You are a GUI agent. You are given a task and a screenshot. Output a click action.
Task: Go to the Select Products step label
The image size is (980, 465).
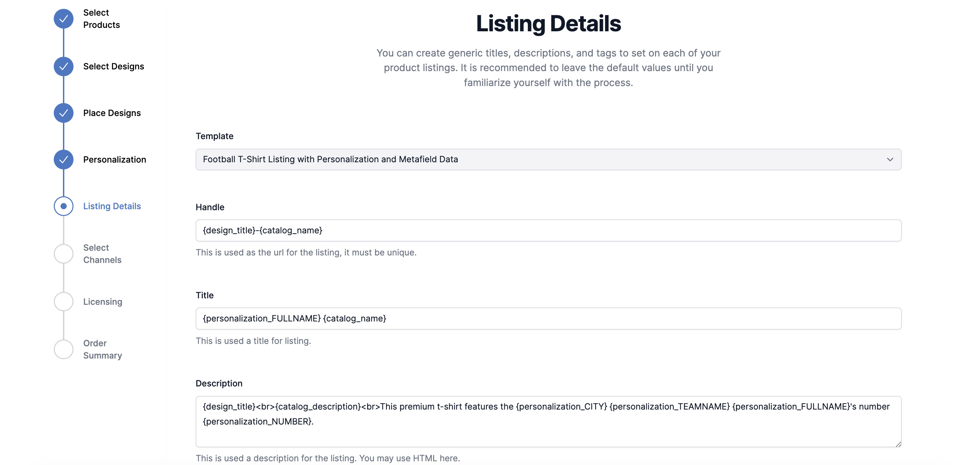click(x=101, y=19)
